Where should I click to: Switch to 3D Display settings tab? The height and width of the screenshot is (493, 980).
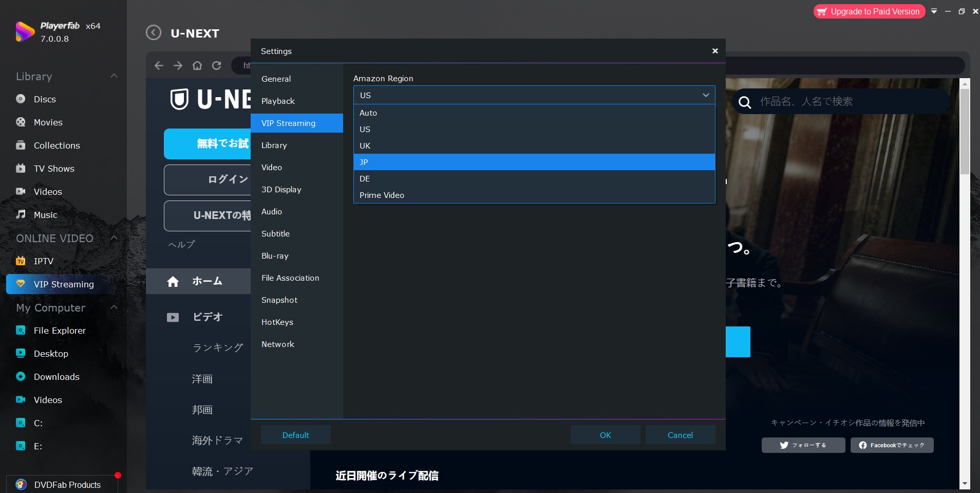click(x=297, y=189)
